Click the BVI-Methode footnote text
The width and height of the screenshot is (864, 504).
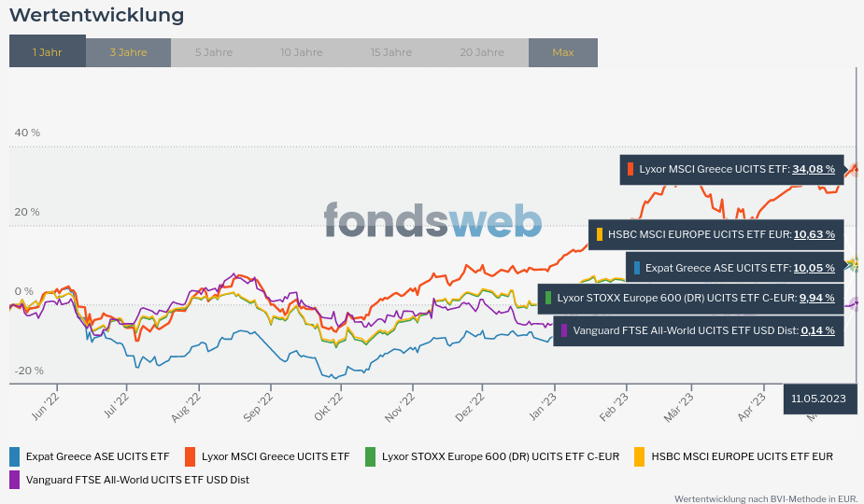point(766,499)
